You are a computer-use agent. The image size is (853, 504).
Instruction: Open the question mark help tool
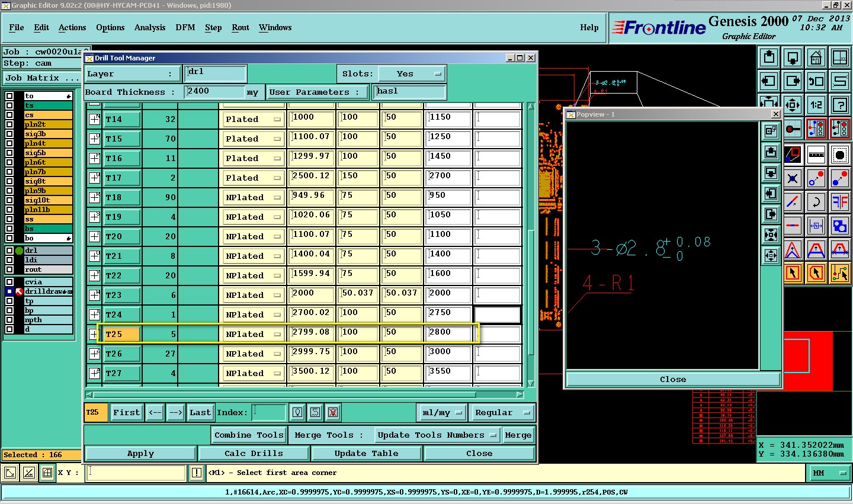840,105
